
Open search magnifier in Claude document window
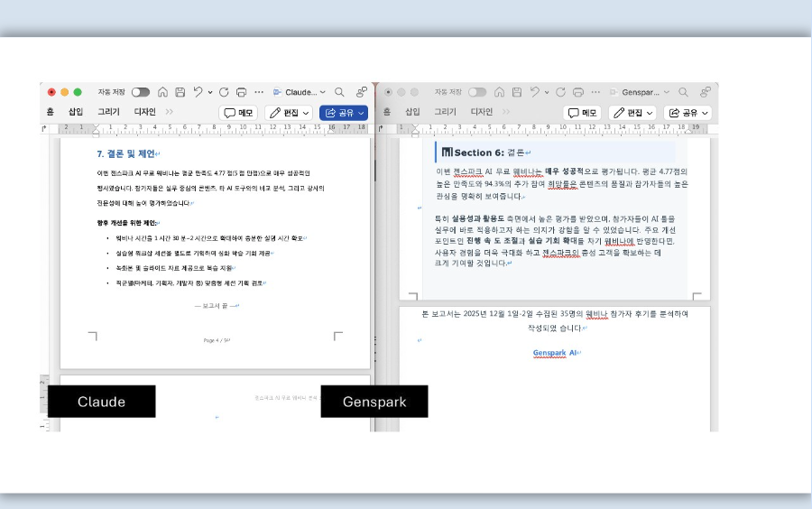[339, 92]
